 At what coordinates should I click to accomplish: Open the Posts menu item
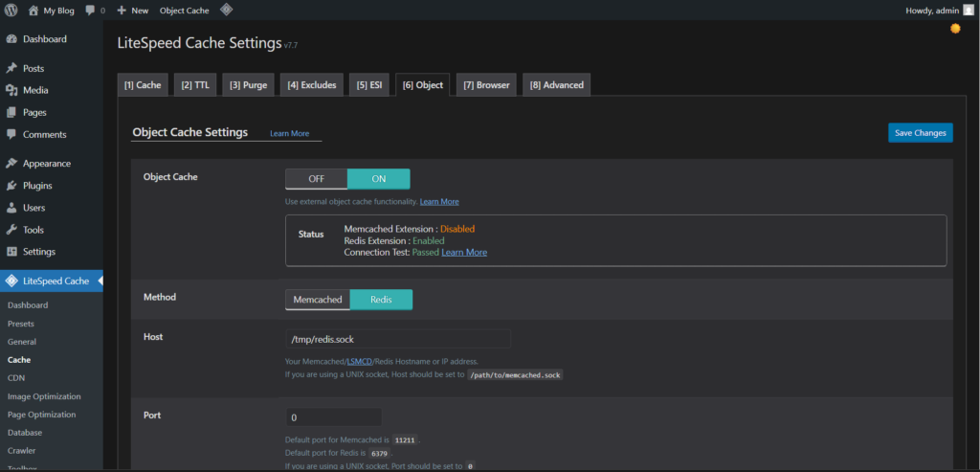coord(33,68)
